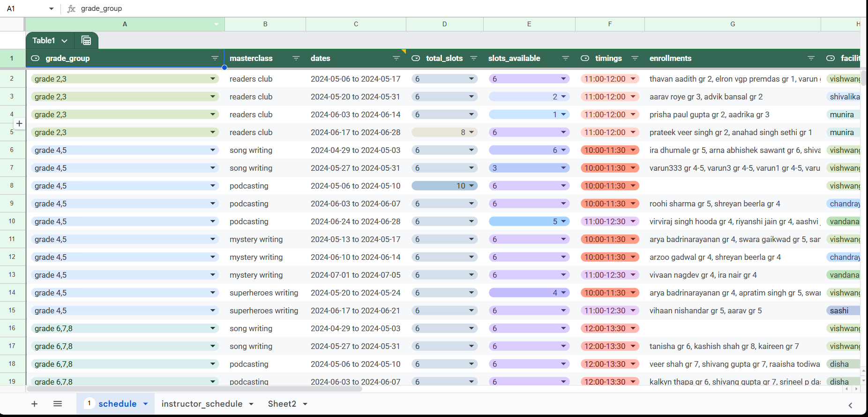868x417 pixels.
Task: Click the vertical scrollbar thumb at right edge
Action: click(863, 78)
